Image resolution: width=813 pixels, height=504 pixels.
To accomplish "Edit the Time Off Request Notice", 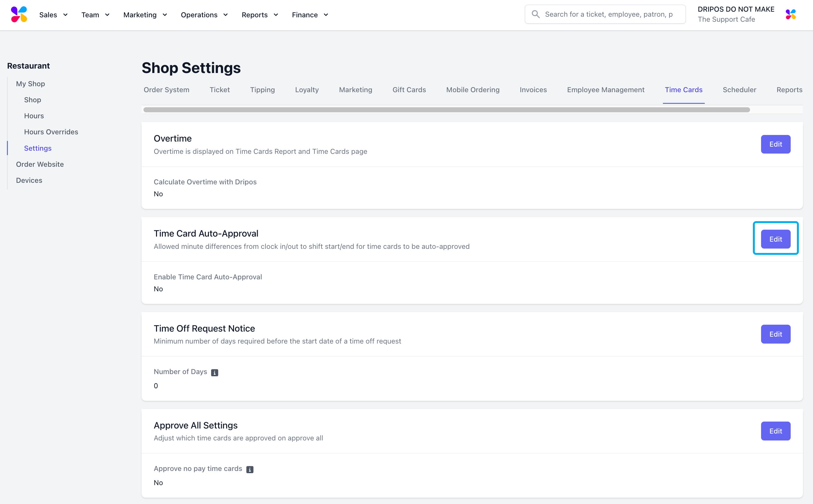I will (775, 334).
